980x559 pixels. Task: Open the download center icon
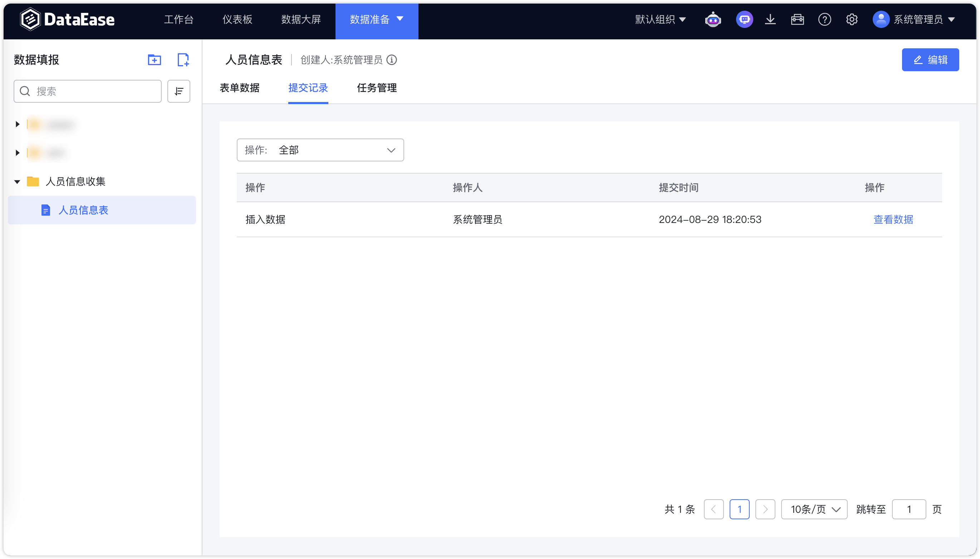tap(770, 19)
